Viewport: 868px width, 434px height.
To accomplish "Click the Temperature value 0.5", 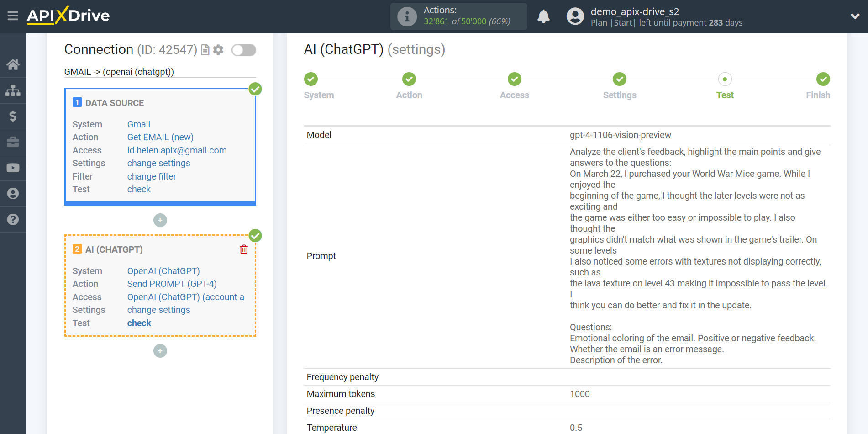I will point(576,428).
